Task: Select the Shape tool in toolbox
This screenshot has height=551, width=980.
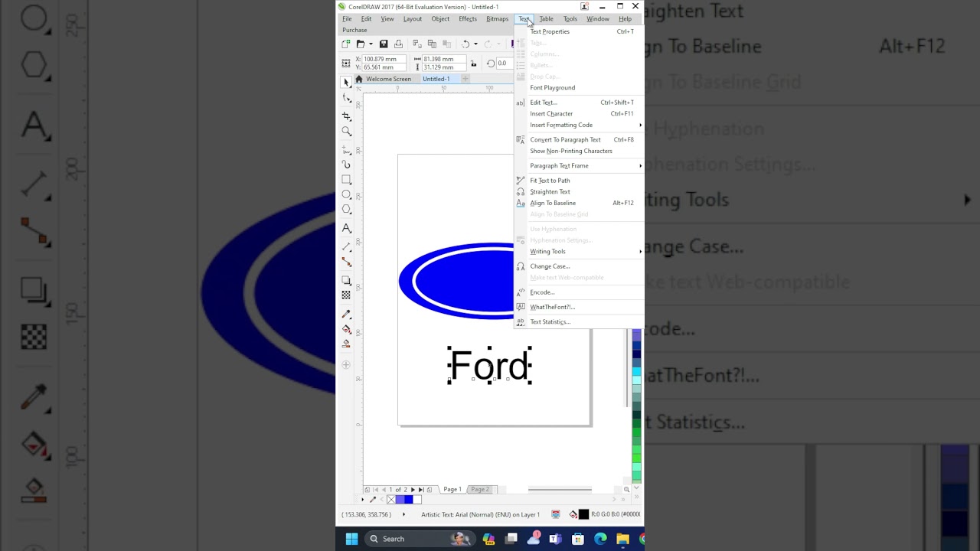Action: coord(346,98)
